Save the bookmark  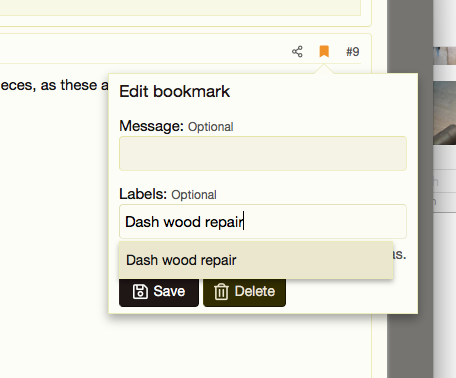click(x=159, y=291)
